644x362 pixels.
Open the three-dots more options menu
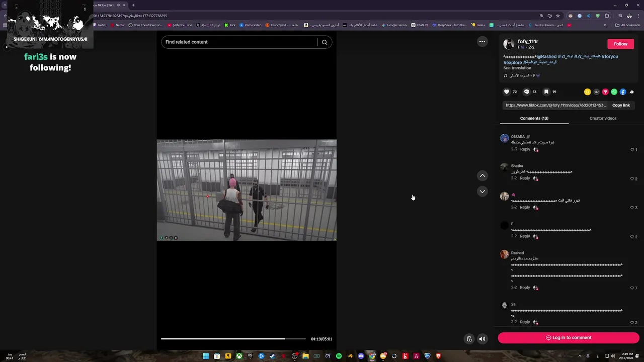pos(482,42)
